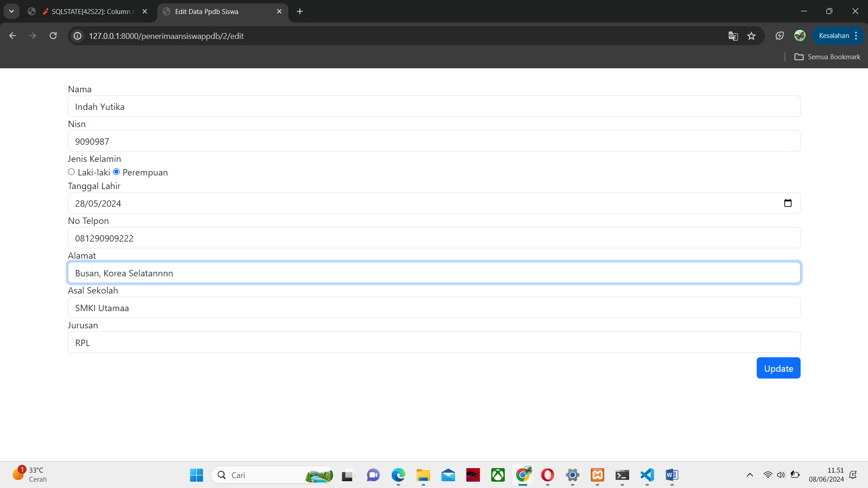Launch XAMPP from the taskbar
The height and width of the screenshot is (488, 868).
597,475
